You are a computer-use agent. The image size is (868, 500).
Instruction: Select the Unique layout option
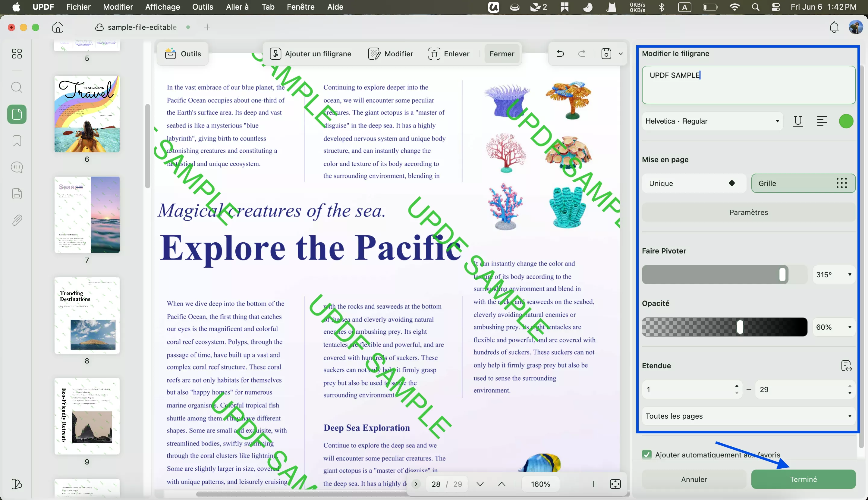tap(694, 183)
